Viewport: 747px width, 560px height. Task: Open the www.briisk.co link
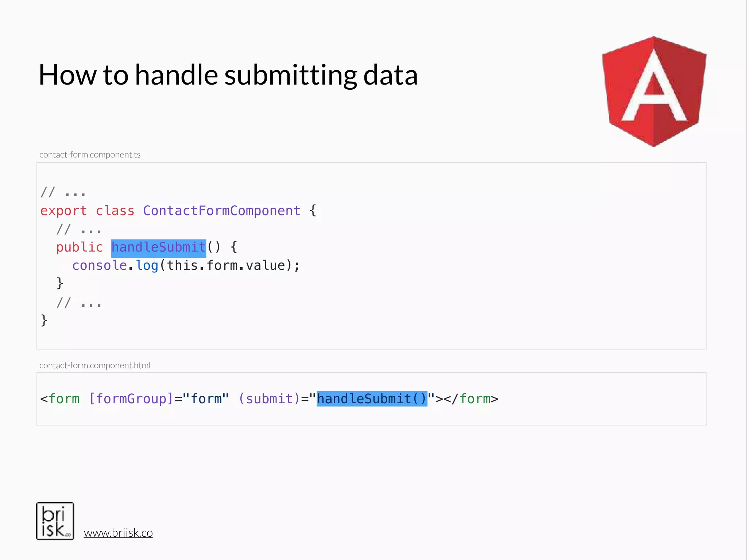point(118,533)
